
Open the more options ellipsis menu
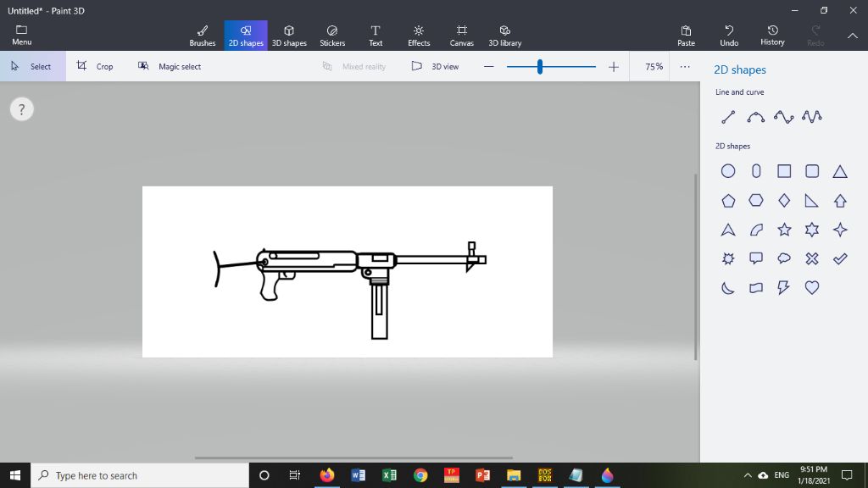(x=685, y=66)
